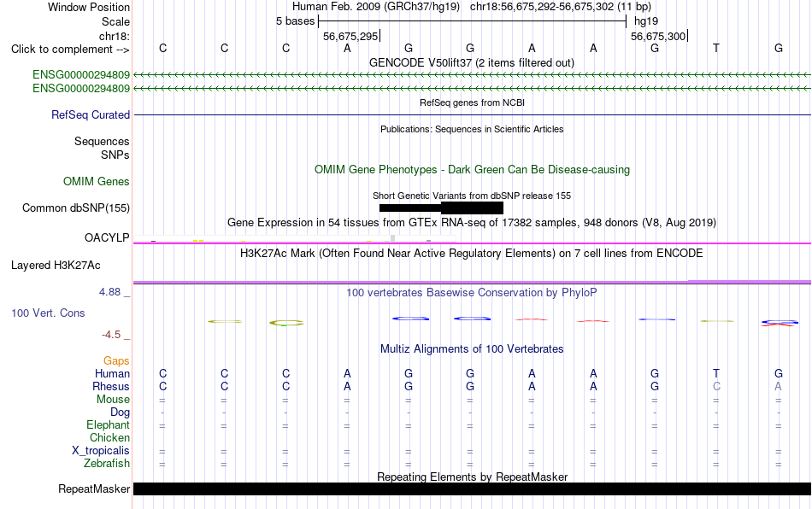812x509 pixels.
Task: Click the greyed A in the Rhesus row
Action: [778, 386]
